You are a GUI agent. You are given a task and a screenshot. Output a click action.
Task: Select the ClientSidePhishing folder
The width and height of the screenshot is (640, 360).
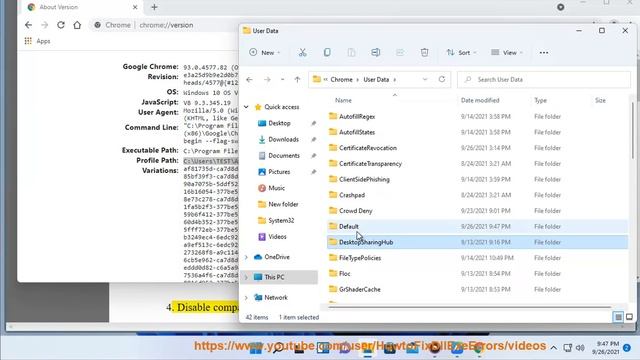[x=477, y=180]
